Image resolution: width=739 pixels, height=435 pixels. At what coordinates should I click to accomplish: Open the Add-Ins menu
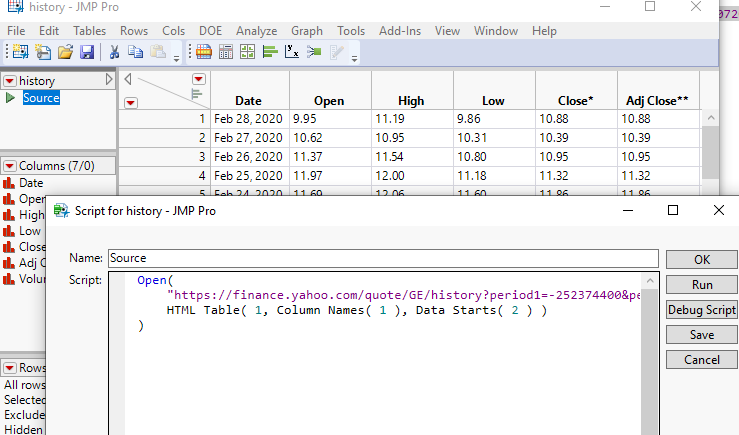[x=400, y=31]
